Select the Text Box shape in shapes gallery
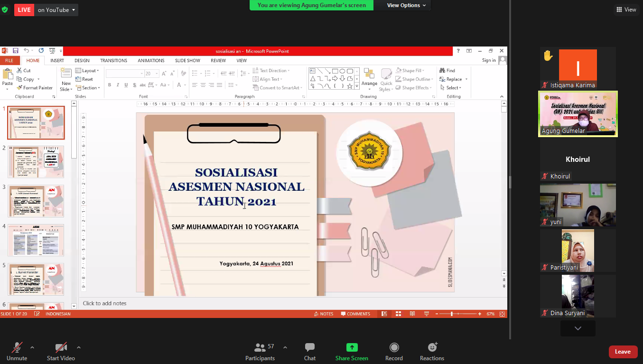643x364 pixels. pyautogui.click(x=313, y=71)
